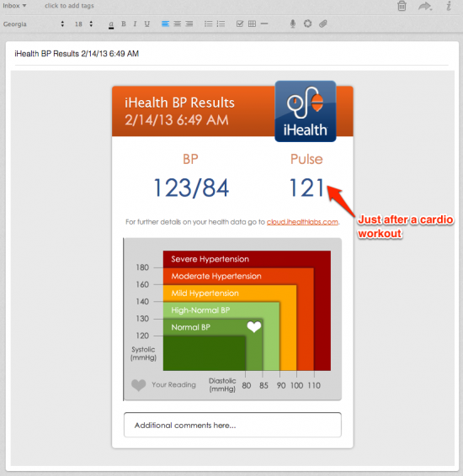Click the Pulse value 121
Viewport: 463px width, 476px height.
coord(307,188)
